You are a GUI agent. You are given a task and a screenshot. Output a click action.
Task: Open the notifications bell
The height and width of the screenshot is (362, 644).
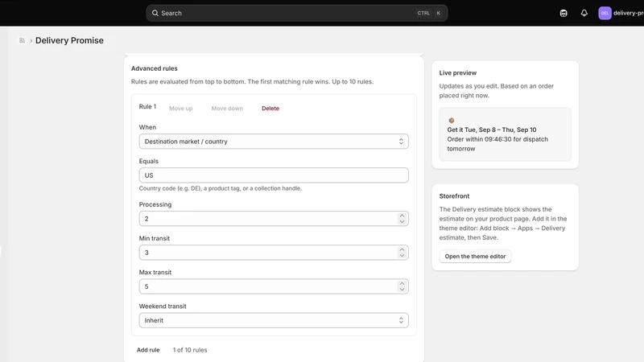coord(584,13)
